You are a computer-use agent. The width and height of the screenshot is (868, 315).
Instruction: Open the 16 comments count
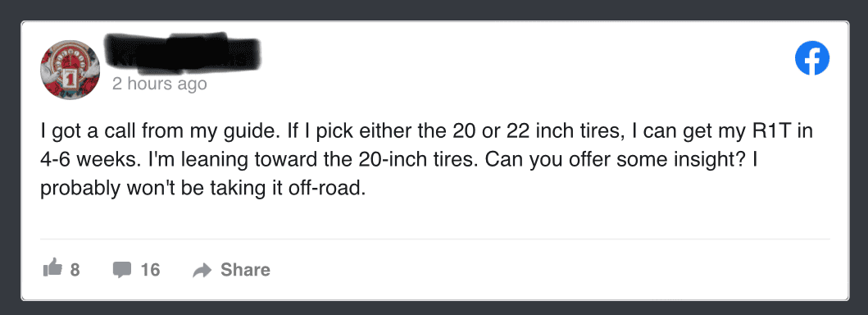click(150, 270)
